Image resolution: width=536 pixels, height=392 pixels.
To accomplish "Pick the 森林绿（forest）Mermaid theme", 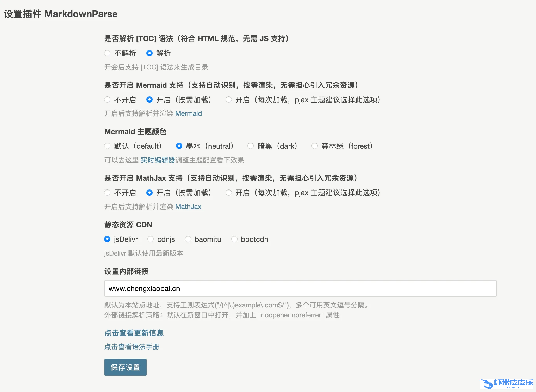I will tap(315, 146).
